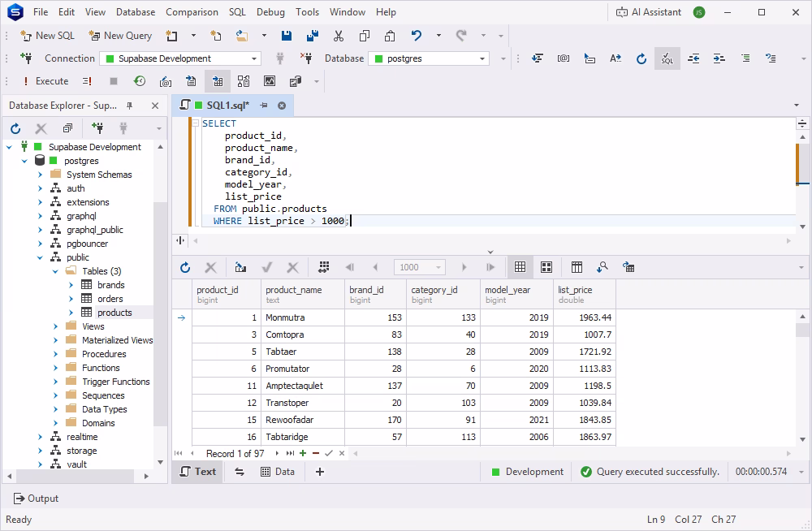This screenshot has width=812, height=531.
Task: Cut selection with scissors icon
Action: [339, 36]
